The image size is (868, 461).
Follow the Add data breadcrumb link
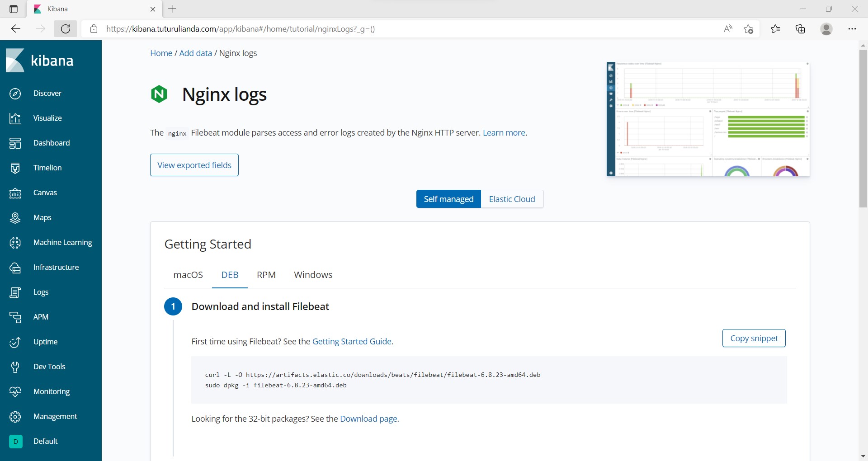point(196,53)
